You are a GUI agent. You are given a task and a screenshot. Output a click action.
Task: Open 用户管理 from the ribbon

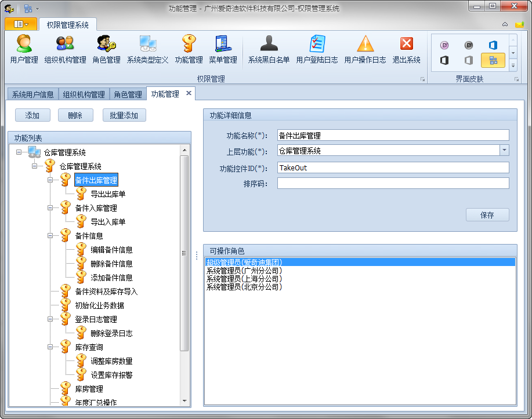tap(24, 49)
